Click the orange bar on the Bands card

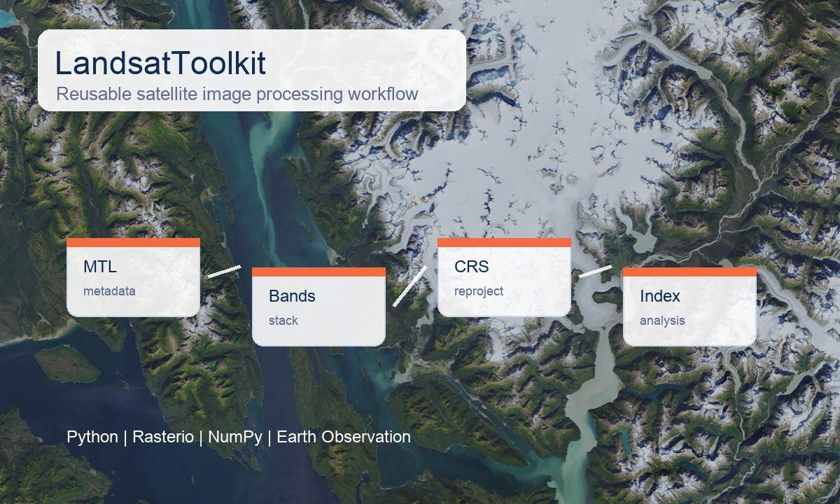[318, 273]
